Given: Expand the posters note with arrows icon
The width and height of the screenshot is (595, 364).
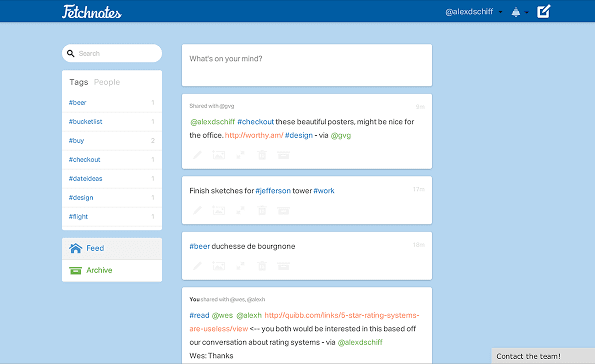Looking at the screenshot, I should (x=241, y=155).
